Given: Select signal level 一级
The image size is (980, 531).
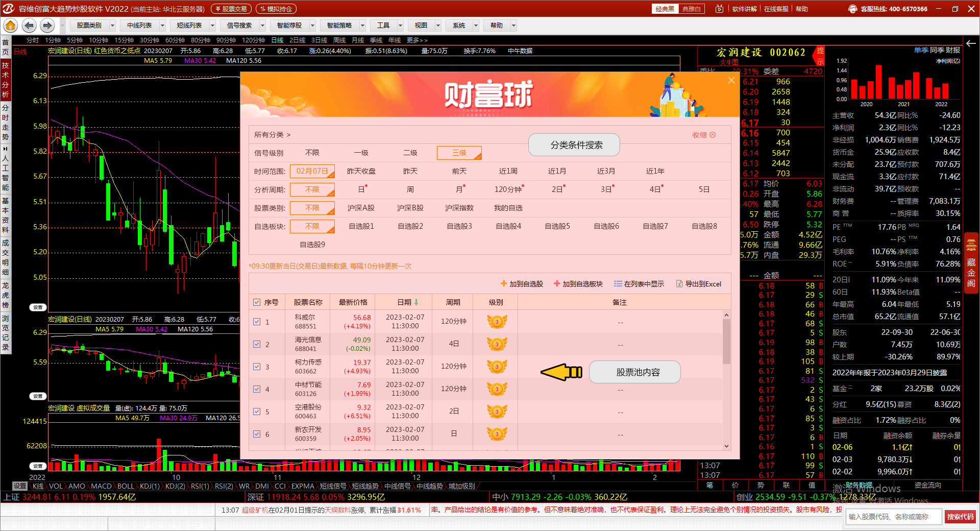Looking at the screenshot, I should (361, 153).
